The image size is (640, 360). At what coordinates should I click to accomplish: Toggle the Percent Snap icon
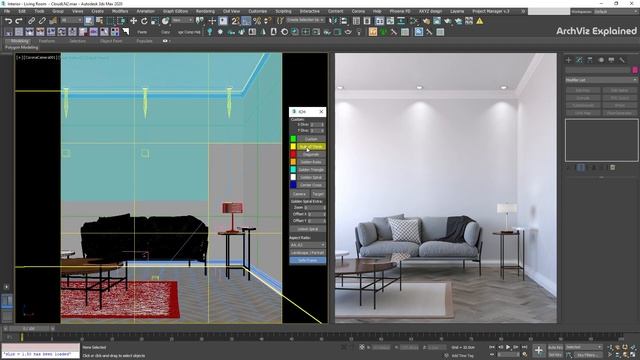[257, 20]
